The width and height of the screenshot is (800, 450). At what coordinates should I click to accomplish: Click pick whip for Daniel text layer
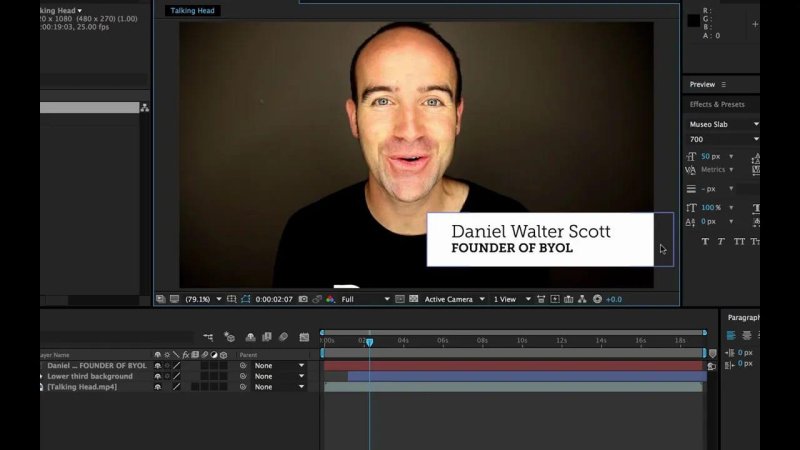(243, 365)
